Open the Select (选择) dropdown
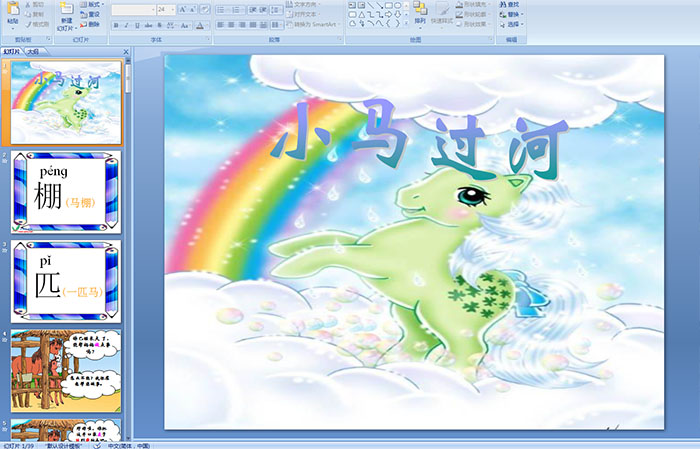The image size is (700, 449). click(x=511, y=24)
